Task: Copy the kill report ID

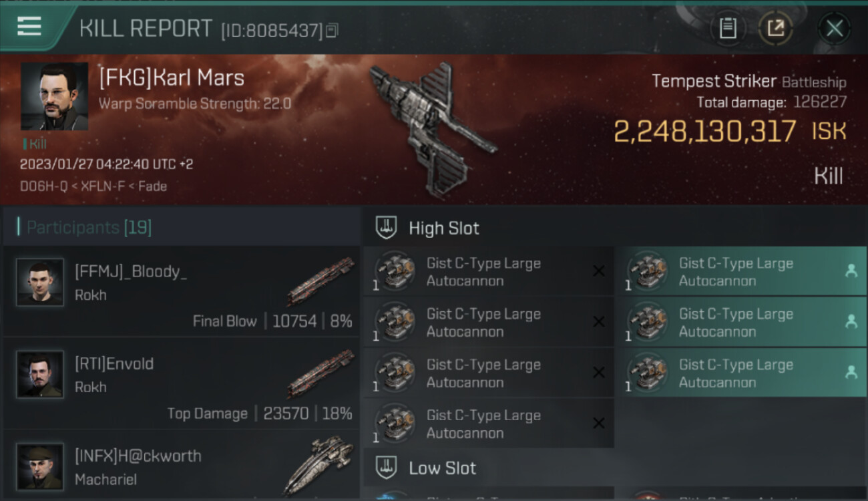Action: point(332,30)
